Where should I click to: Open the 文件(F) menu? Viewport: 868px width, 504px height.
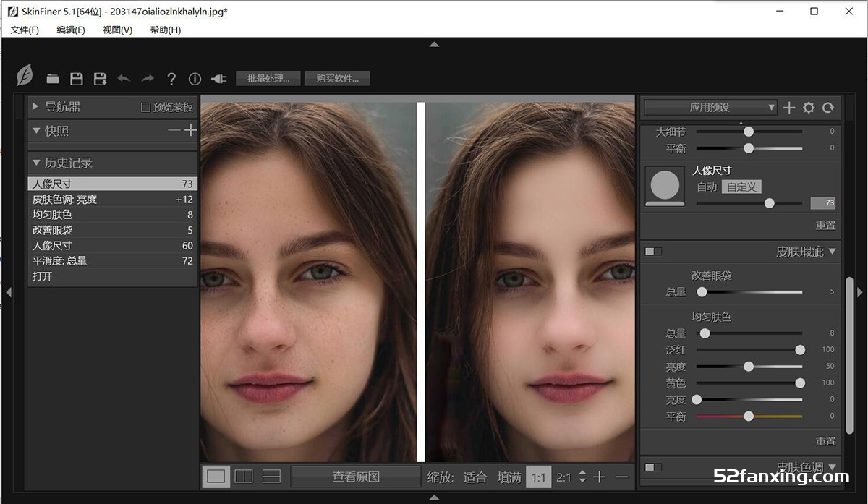coord(25,30)
